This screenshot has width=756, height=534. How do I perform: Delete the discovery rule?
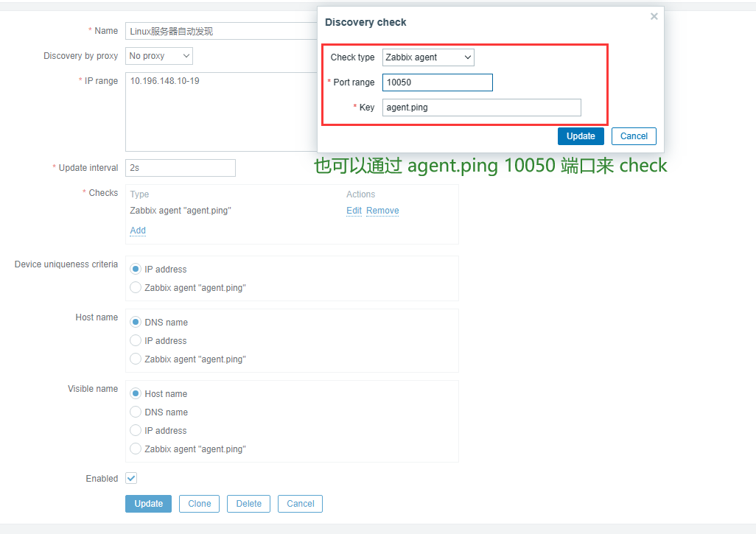coord(249,504)
